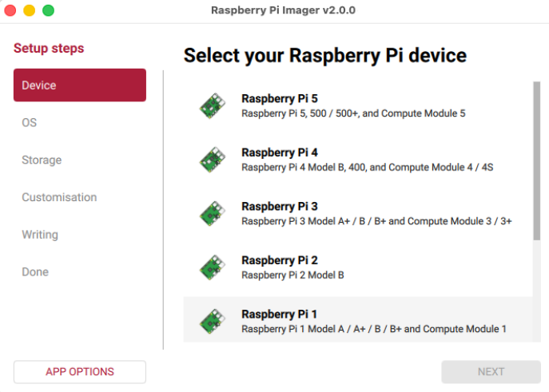
Task: Select the Raspberry Pi 5 device title
Action: point(280,99)
